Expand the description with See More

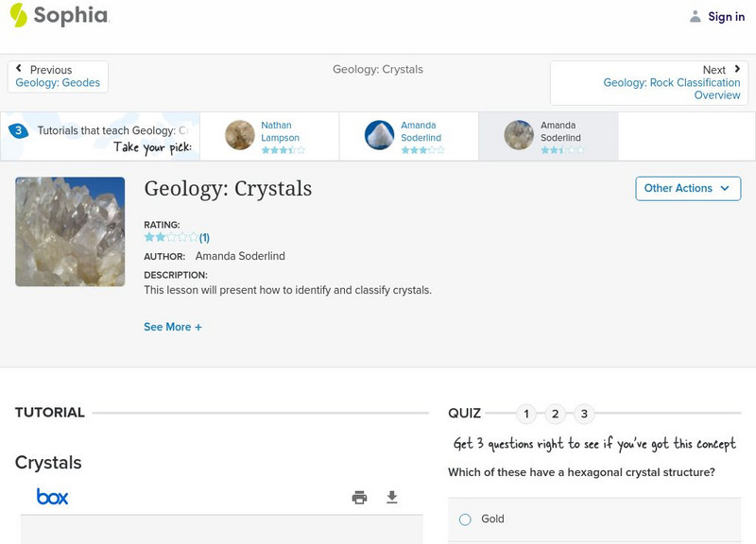tap(173, 327)
